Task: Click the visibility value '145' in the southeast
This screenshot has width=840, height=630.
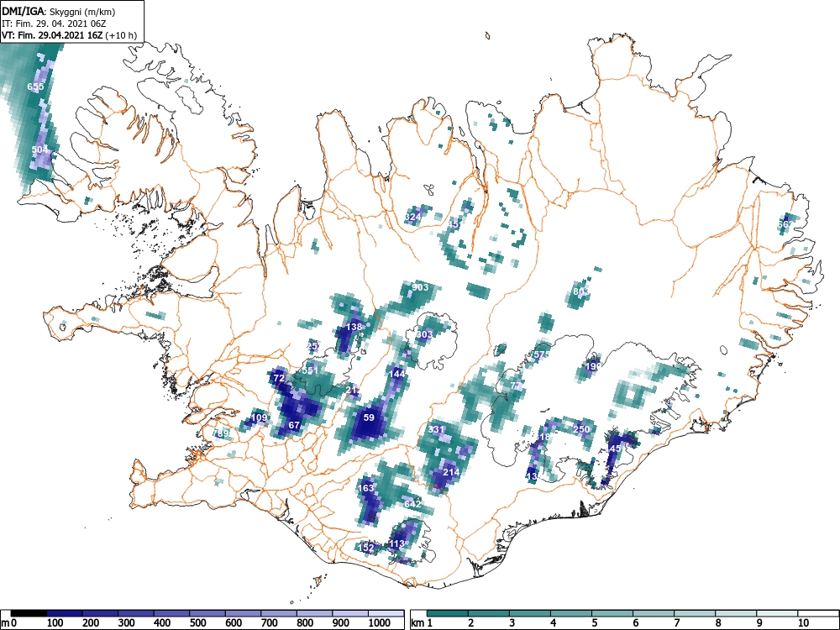Action: 613,449
